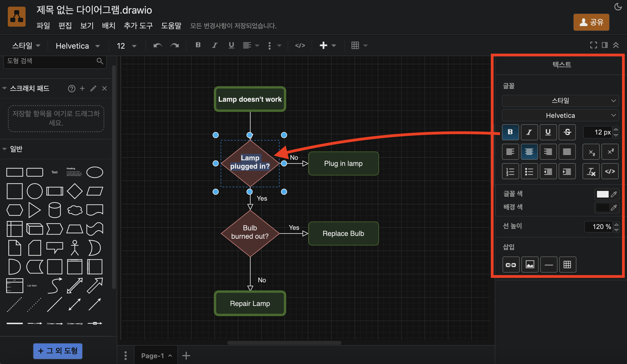Image resolution: width=627 pixels, height=364 pixels.
Task: Insert a bulleted list in text panel
Action: [x=529, y=171]
